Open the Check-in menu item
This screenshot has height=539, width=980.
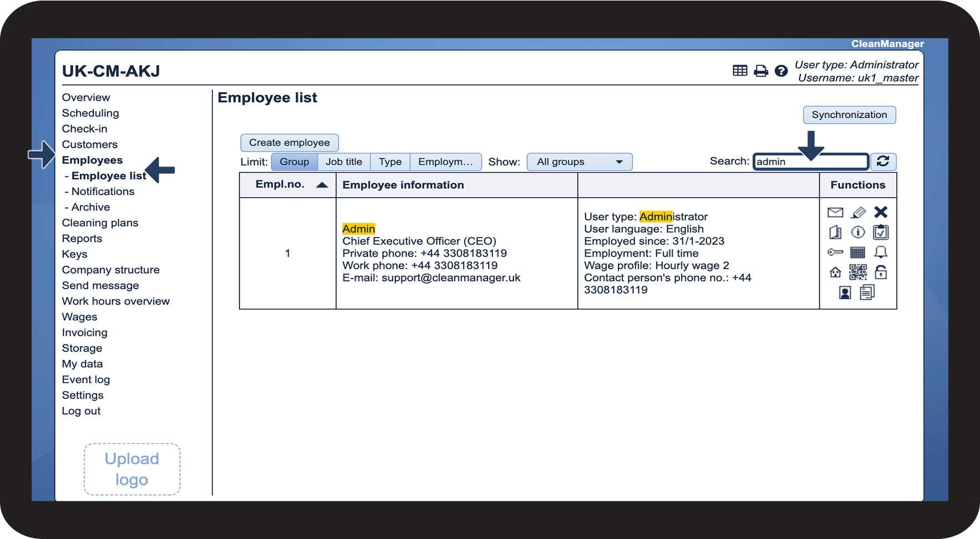[84, 129]
